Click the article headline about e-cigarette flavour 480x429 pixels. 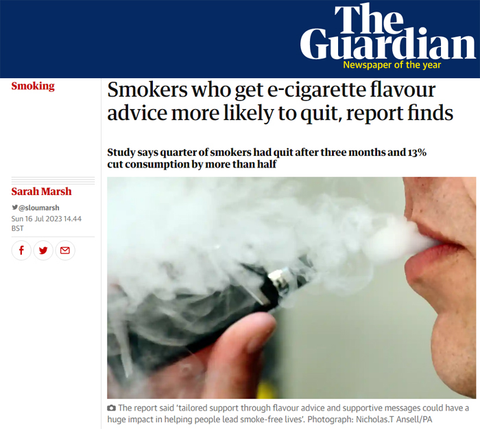(280, 101)
